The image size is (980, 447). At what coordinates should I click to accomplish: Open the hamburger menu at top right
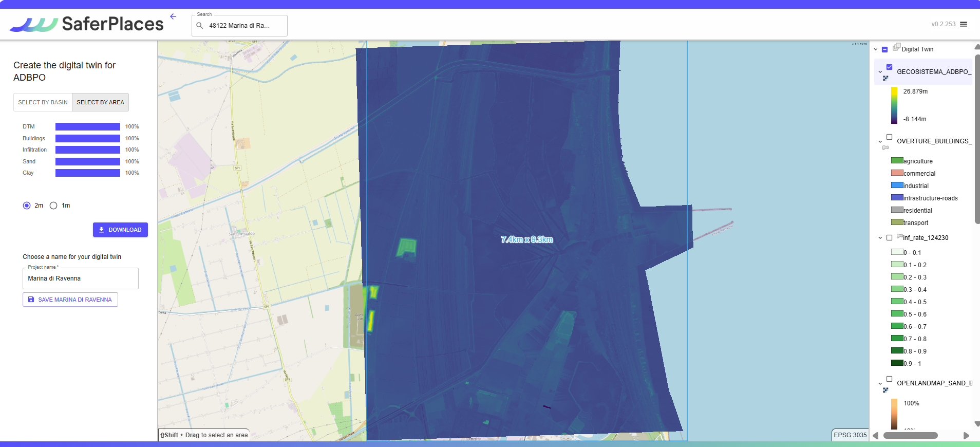click(x=964, y=24)
